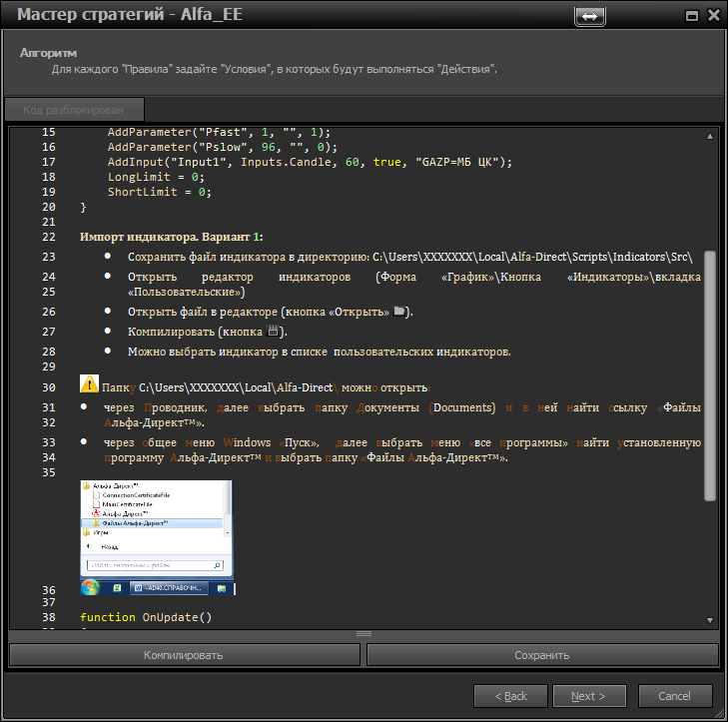Screen dimensions: 728x722
Task: Click the open folder icon in line 26
Action: (x=399, y=312)
